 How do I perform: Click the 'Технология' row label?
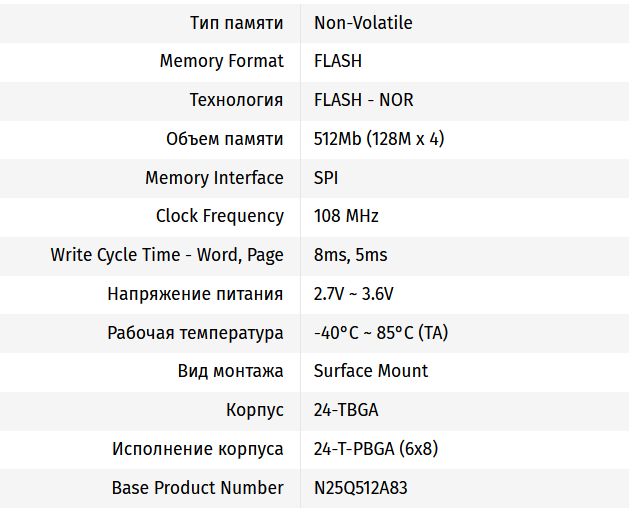pyautogui.click(x=237, y=100)
